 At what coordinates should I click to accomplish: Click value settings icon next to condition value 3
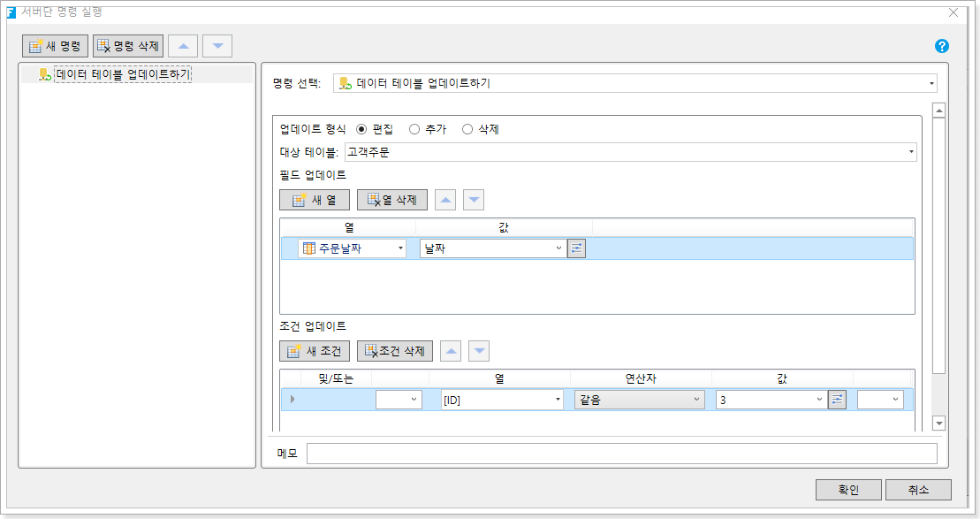click(x=837, y=400)
